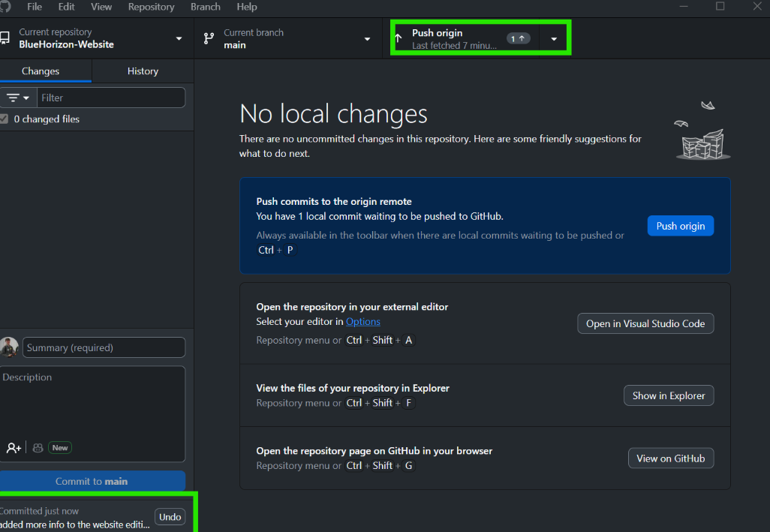
Task: Switch to the Changes tab
Action: click(x=45, y=71)
